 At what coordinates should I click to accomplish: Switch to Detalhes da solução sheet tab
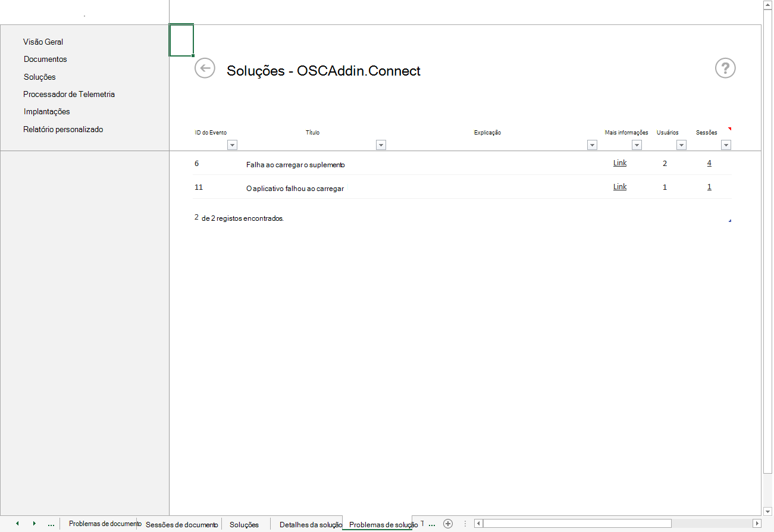tap(311, 524)
